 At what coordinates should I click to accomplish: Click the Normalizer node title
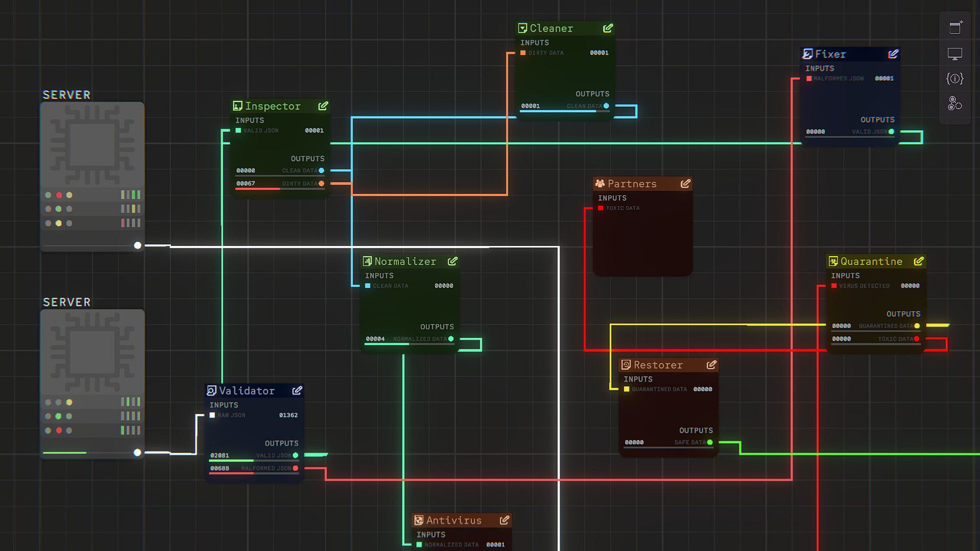(405, 262)
